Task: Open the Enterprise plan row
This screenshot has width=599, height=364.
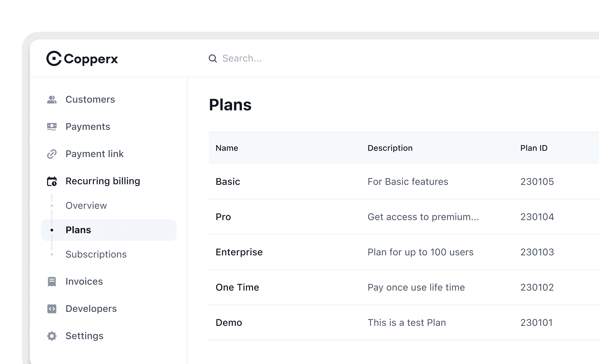Action: tap(404, 252)
